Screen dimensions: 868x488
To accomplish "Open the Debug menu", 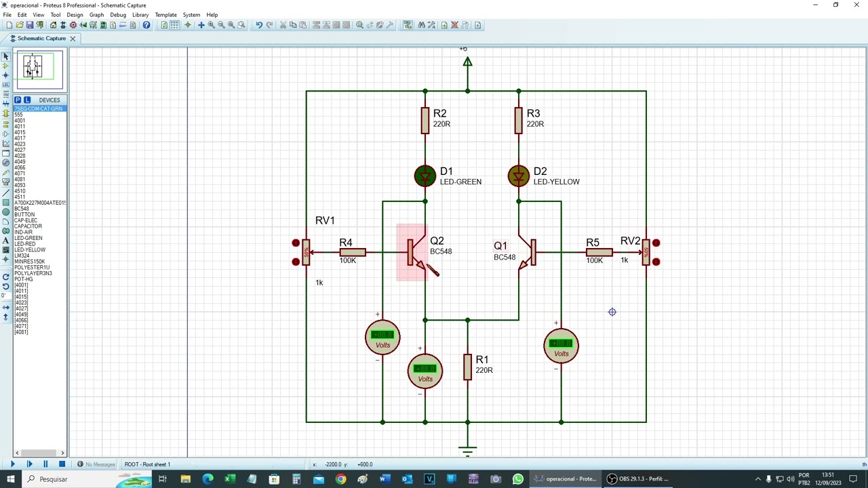I will 118,14.
